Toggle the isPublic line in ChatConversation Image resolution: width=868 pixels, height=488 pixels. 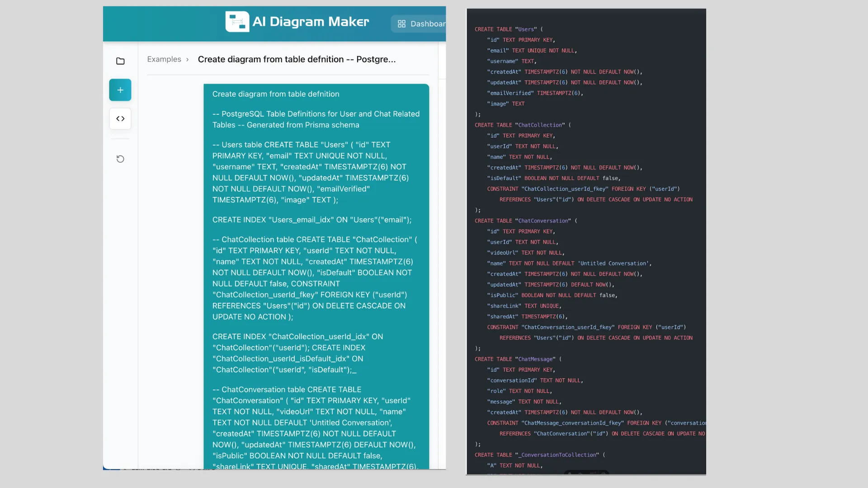552,295
